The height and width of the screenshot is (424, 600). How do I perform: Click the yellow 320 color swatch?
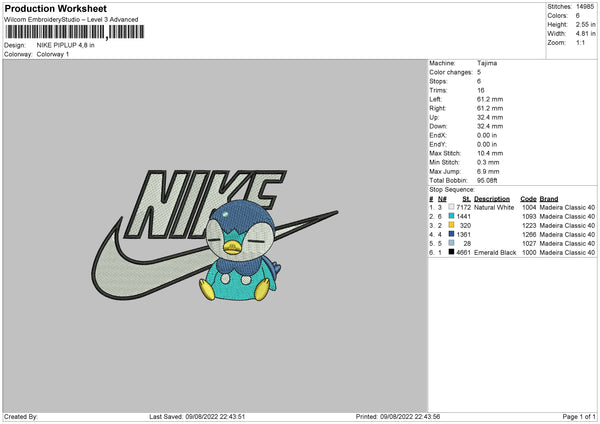point(452,225)
